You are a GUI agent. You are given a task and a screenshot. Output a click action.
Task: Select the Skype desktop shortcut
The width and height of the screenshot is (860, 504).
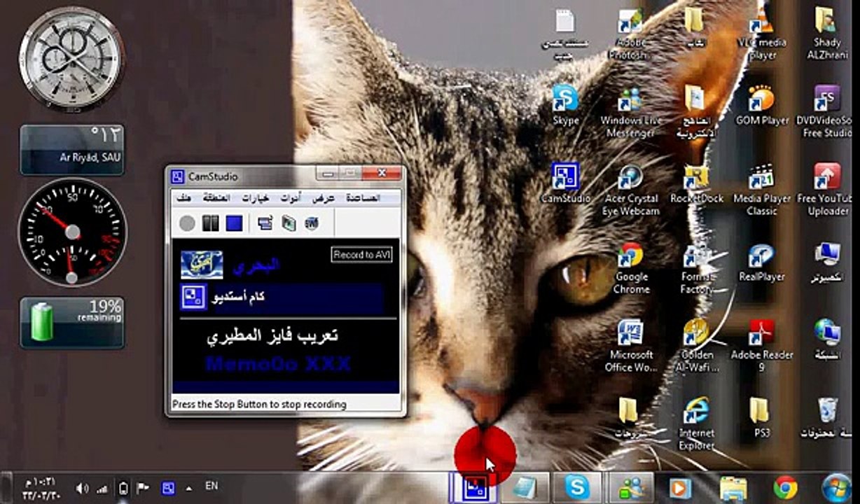[x=565, y=105]
